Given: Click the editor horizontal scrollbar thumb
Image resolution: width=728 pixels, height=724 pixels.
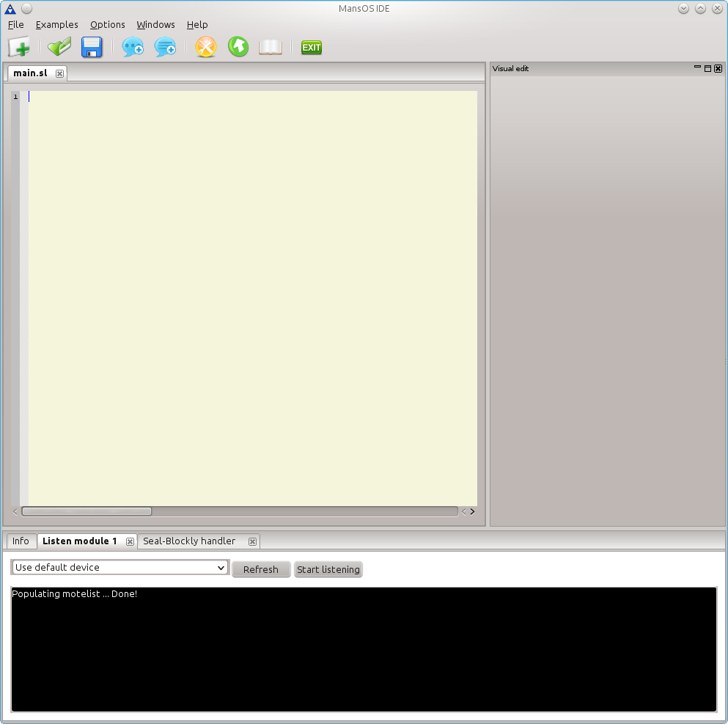Looking at the screenshot, I should pos(87,511).
